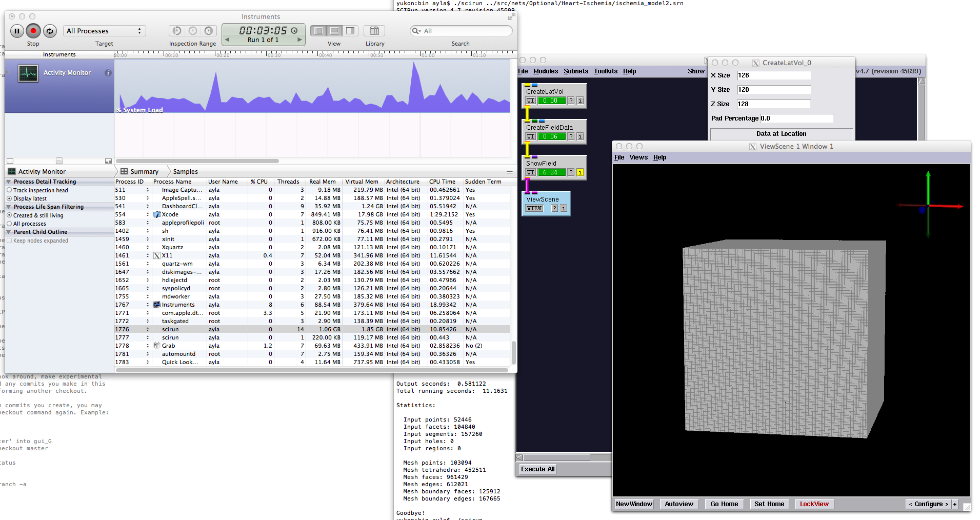Expand the Configure panel in ViewScene
The image size is (980, 520).
click(928, 504)
